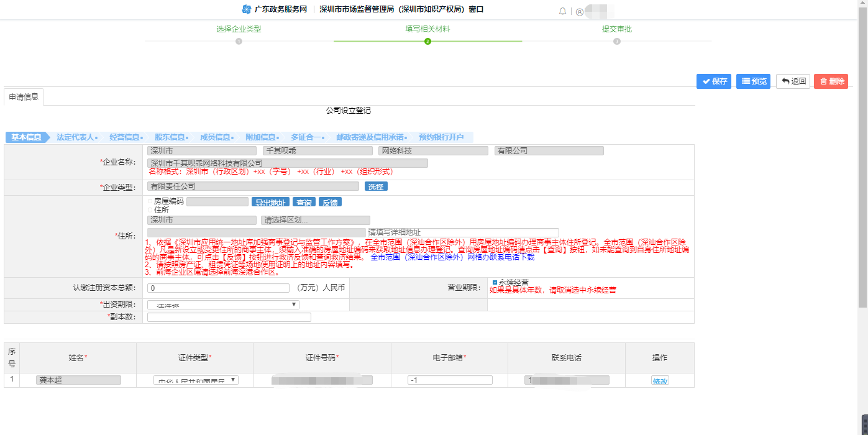Open the notification bell icon
This screenshot has width=868, height=435.
(x=562, y=10)
